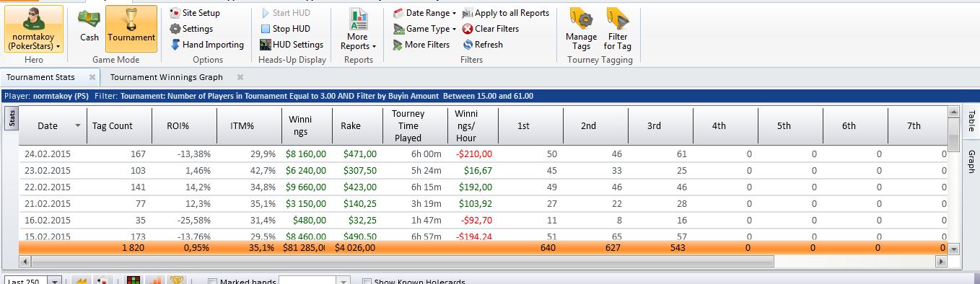Click the Date Range calendar icon
Image resolution: width=980 pixels, height=284 pixels.
[x=398, y=13]
